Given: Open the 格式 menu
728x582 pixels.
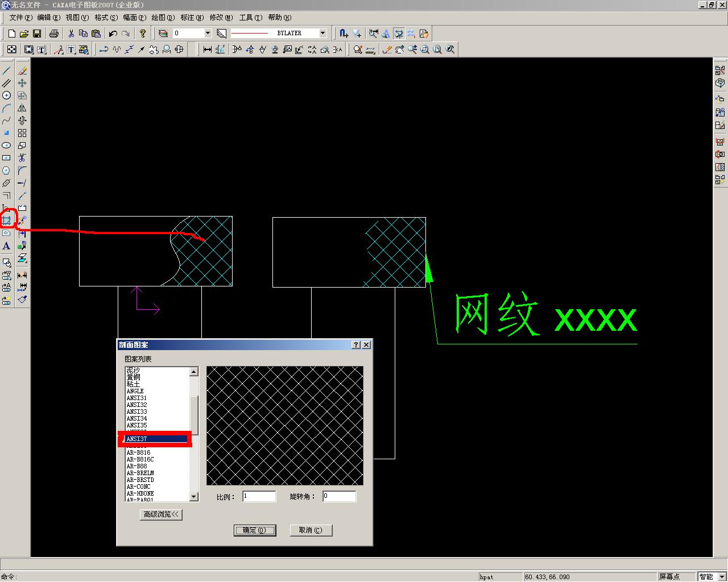Looking at the screenshot, I should 106,18.
